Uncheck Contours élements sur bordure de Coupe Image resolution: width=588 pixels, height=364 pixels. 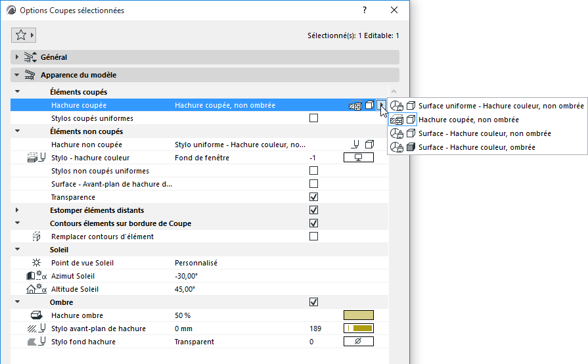[313, 223]
